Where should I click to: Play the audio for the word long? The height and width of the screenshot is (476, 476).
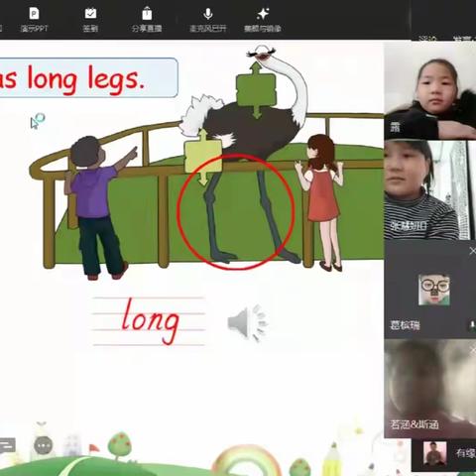point(248,323)
